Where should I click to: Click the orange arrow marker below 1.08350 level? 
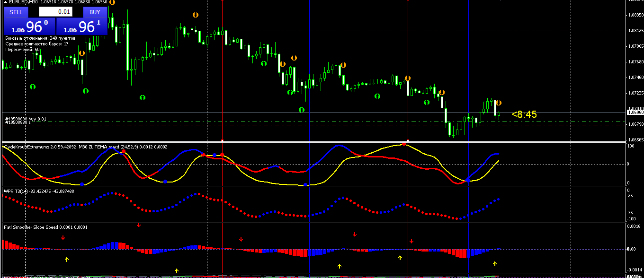[195, 15]
